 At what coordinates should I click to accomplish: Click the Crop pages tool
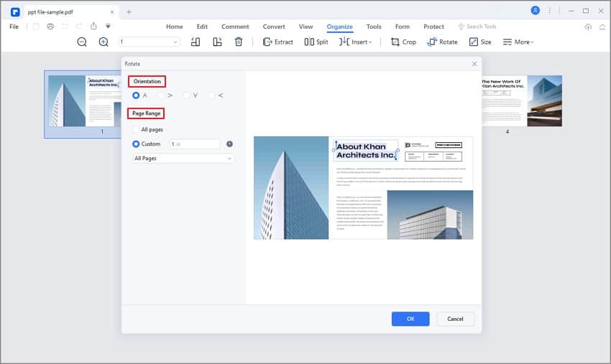[403, 42]
